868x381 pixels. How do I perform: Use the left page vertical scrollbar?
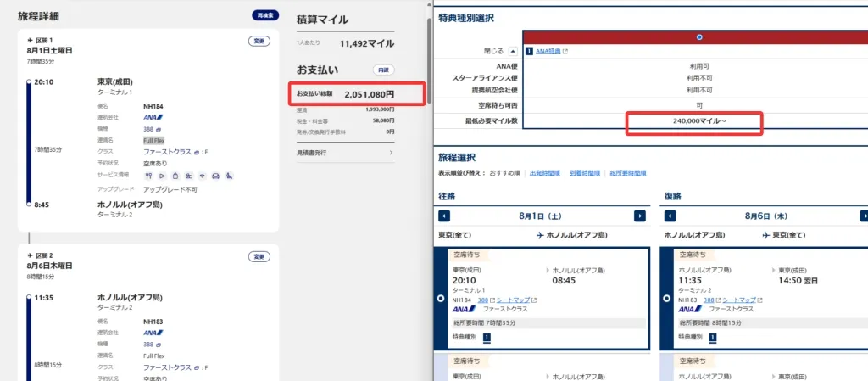point(429,61)
